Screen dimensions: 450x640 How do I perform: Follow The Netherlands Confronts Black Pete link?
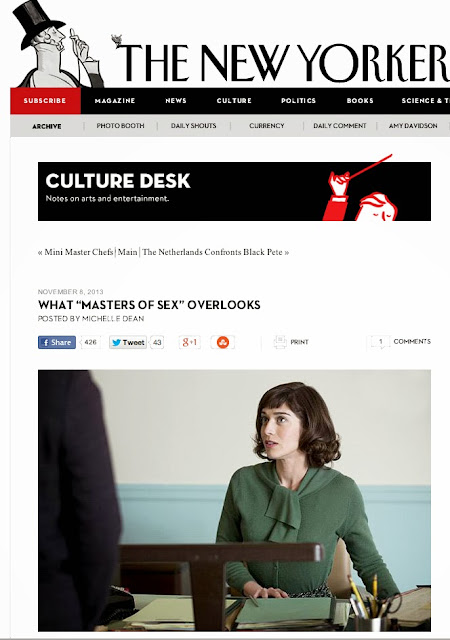point(212,252)
